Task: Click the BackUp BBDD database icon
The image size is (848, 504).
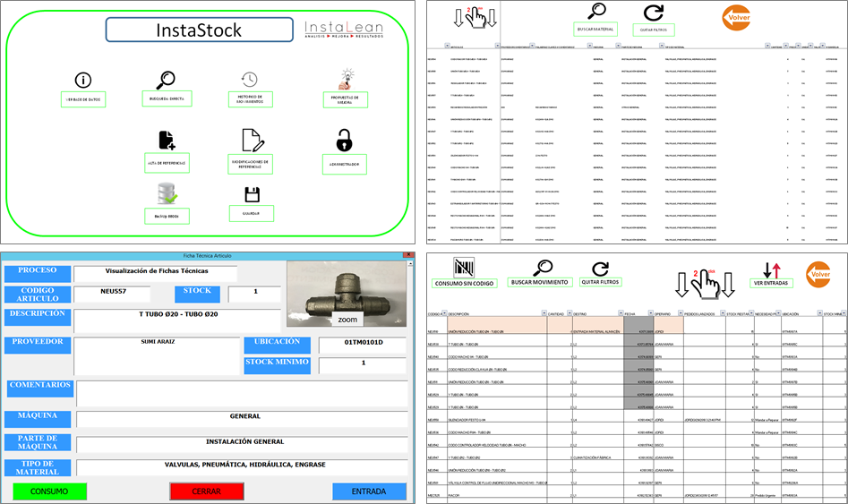Action: click(x=166, y=194)
